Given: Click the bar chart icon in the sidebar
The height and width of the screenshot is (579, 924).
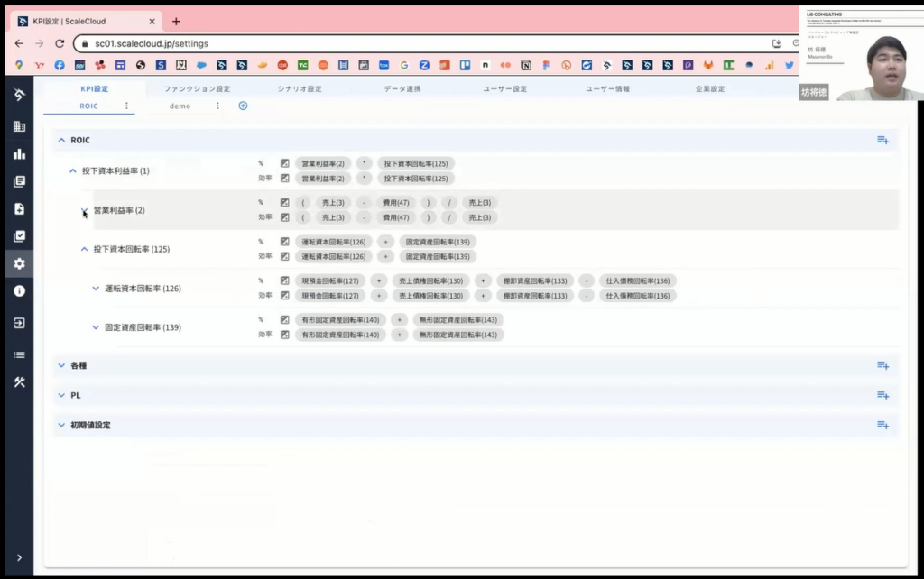Looking at the screenshot, I should 19,153.
